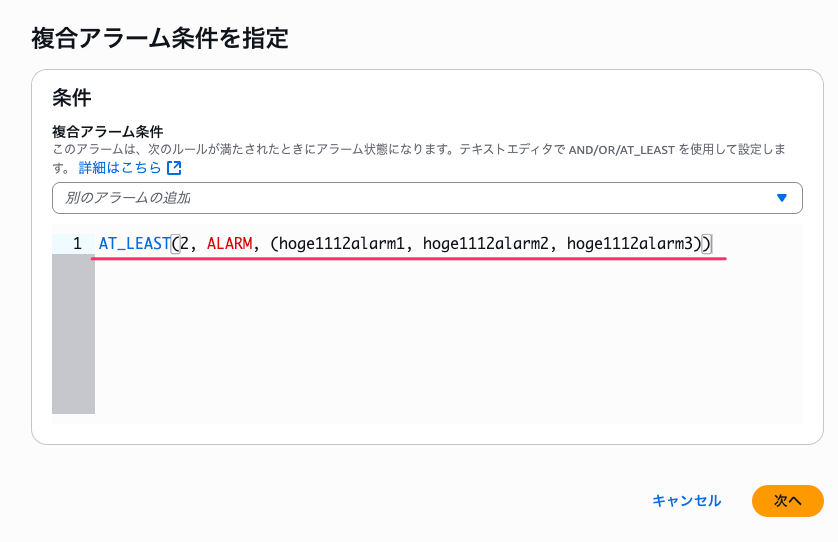Click the blue dropdown arrow triangle
The image size is (838, 542).
pyautogui.click(x=781, y=198)
